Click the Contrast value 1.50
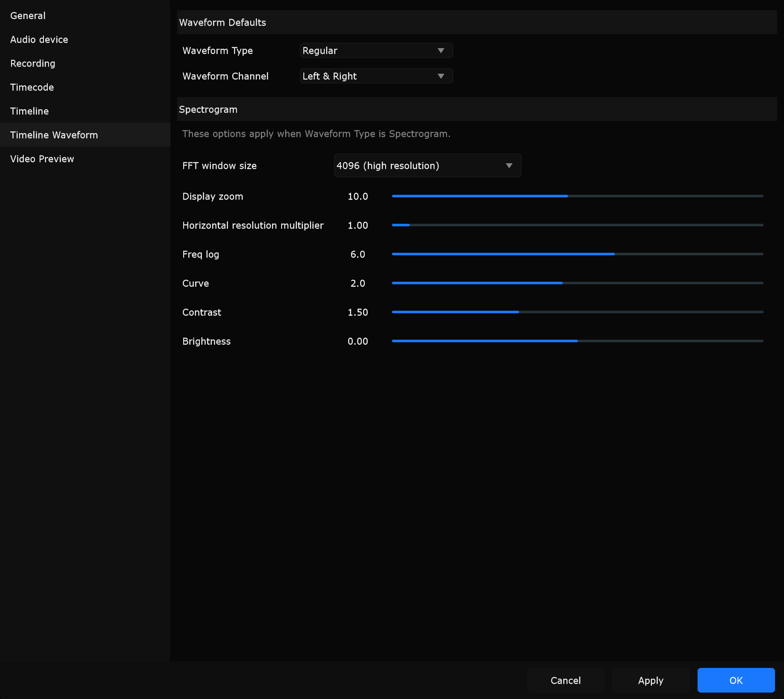Viewport: 784px width, 699px height. (358, 312)
